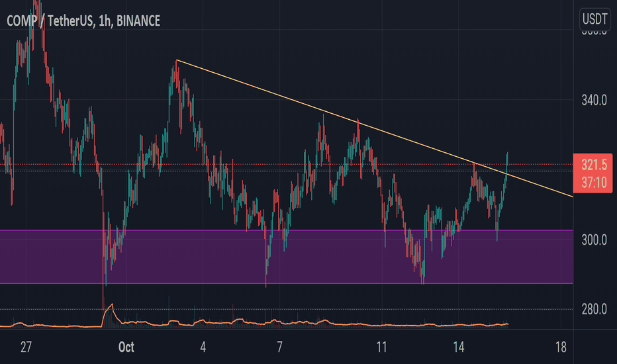Click the 18 date label on time axis
This screenshot has height=364, width=617.
pos(561,347)
